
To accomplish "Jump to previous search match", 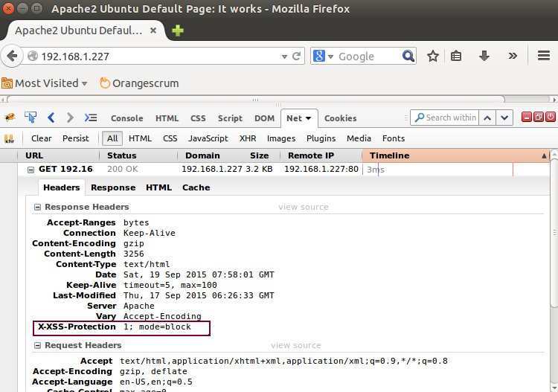I will 487,118.
